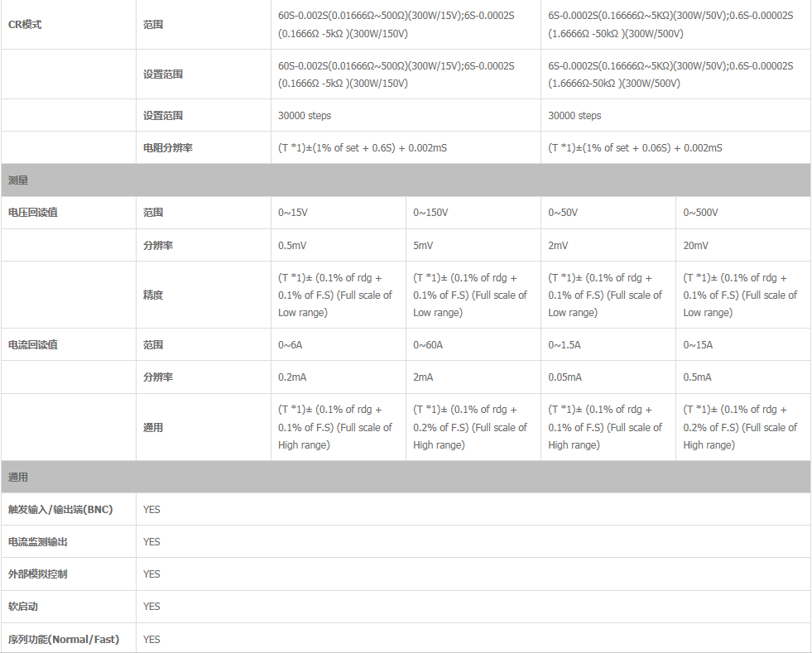Select the 电阻分辨率 label cell

click(169, 148)
